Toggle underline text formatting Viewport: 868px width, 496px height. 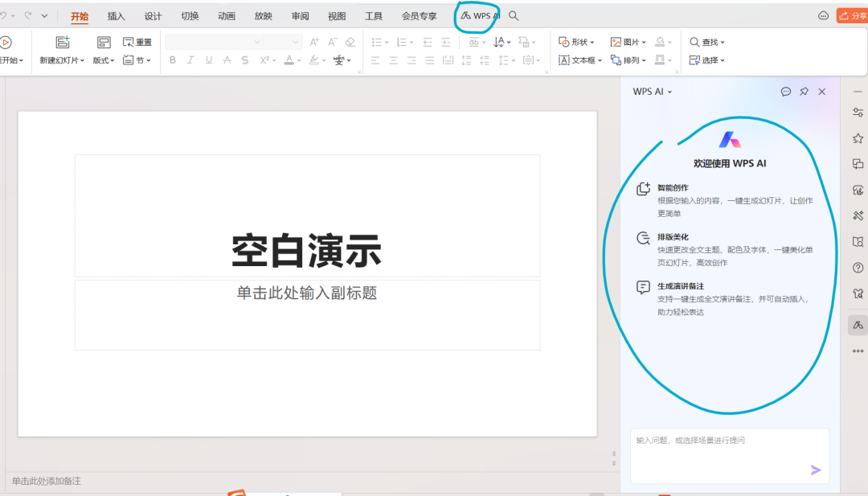(x=209, y=60)
